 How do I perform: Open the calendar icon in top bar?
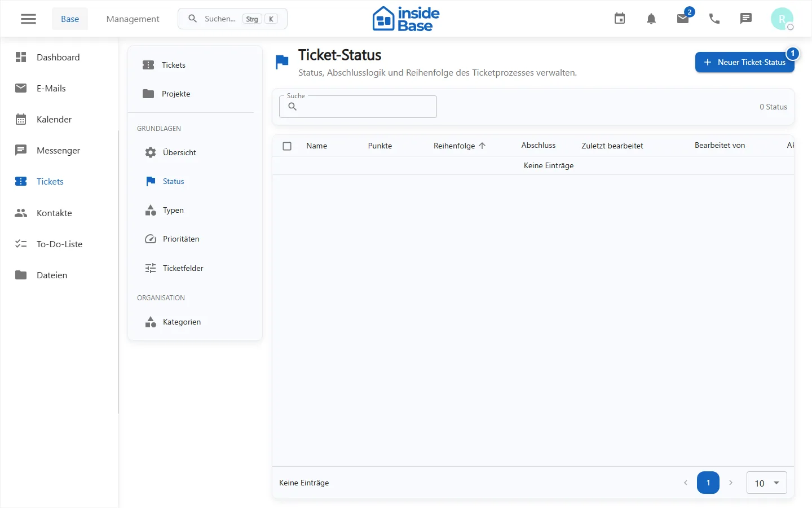click(620, 19)
